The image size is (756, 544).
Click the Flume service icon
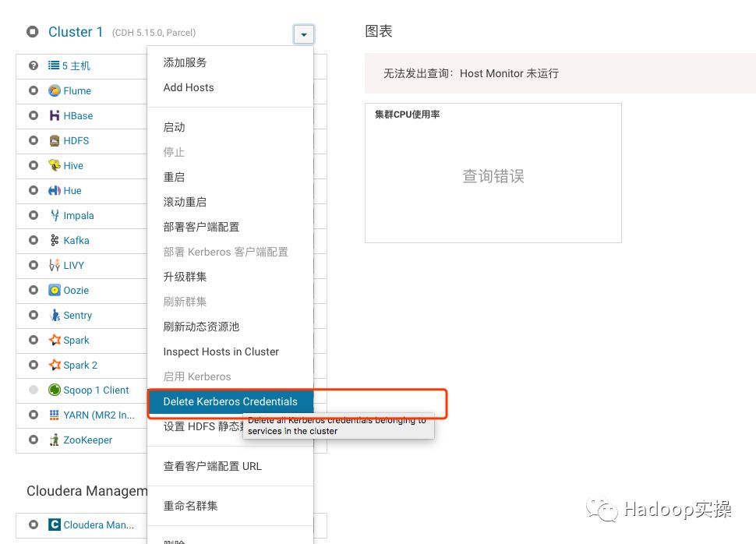55,90
